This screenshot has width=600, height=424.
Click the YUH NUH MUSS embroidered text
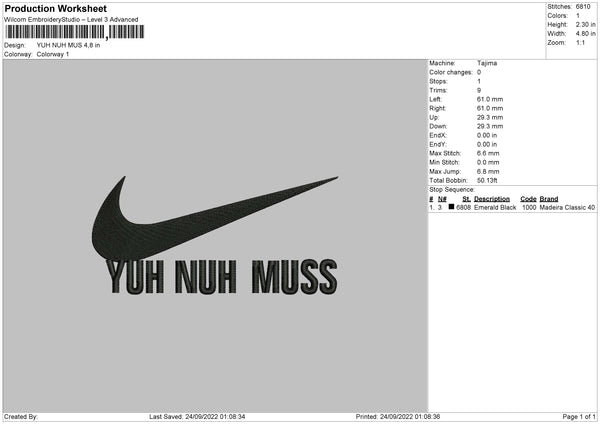click(x=222, y=276)
